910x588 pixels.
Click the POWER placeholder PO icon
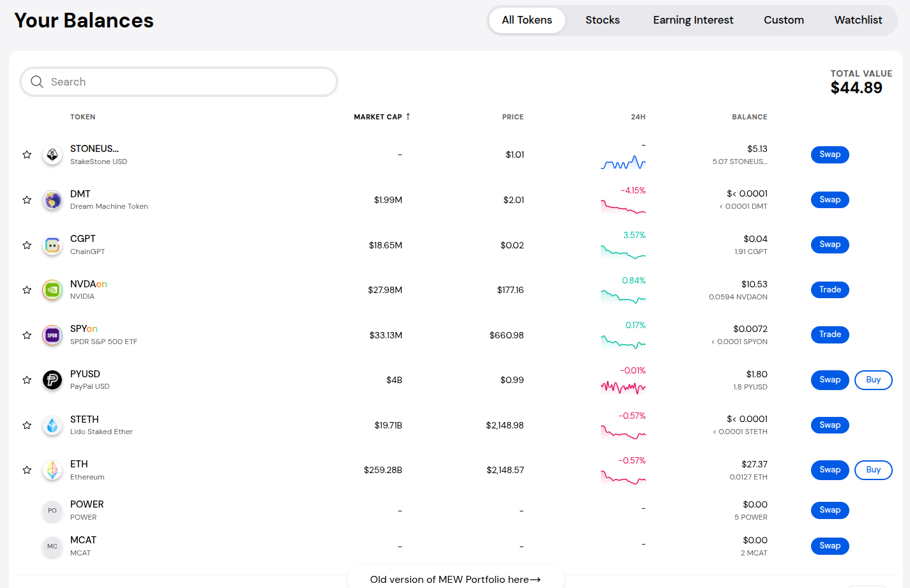pyautogui.click(x=52, y=510)
